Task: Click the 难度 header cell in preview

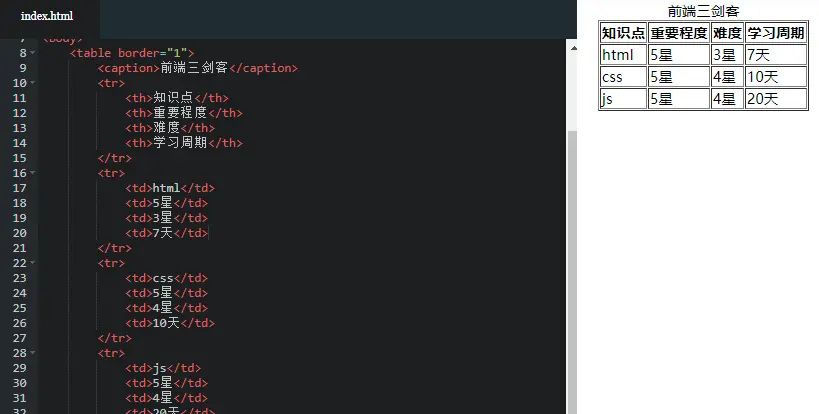Action: click(727, 32)
